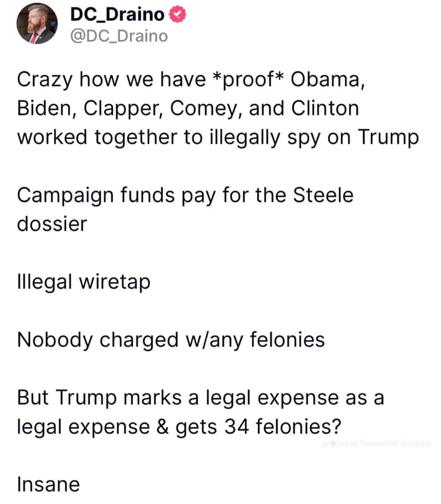
Task: Select the 'But Trump marks a legal' line
Action: tap(200, 397)
